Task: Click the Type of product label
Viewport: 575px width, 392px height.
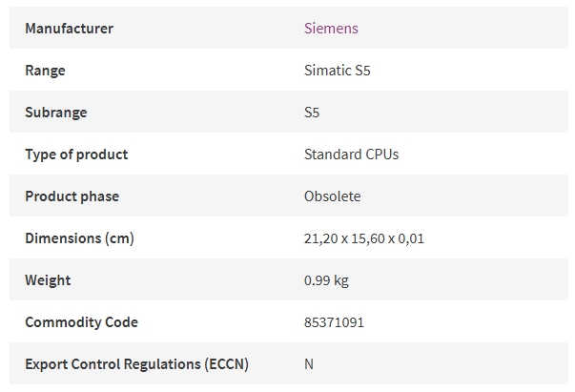Action: 76,155
